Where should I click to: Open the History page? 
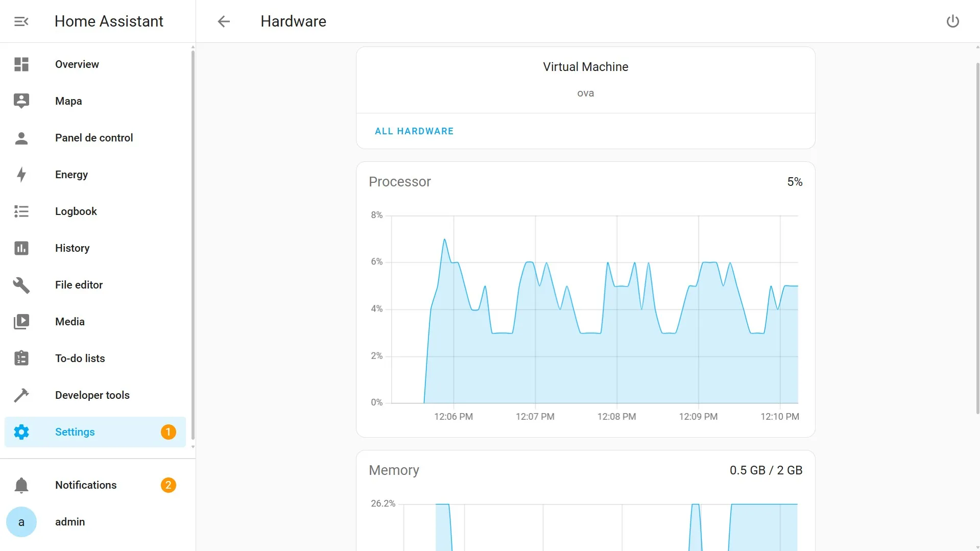point(95,248)
